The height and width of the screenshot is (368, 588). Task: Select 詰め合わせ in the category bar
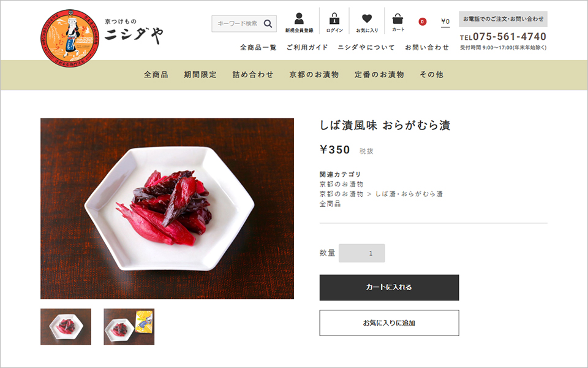pyautogui.click(x=253, y=75)
